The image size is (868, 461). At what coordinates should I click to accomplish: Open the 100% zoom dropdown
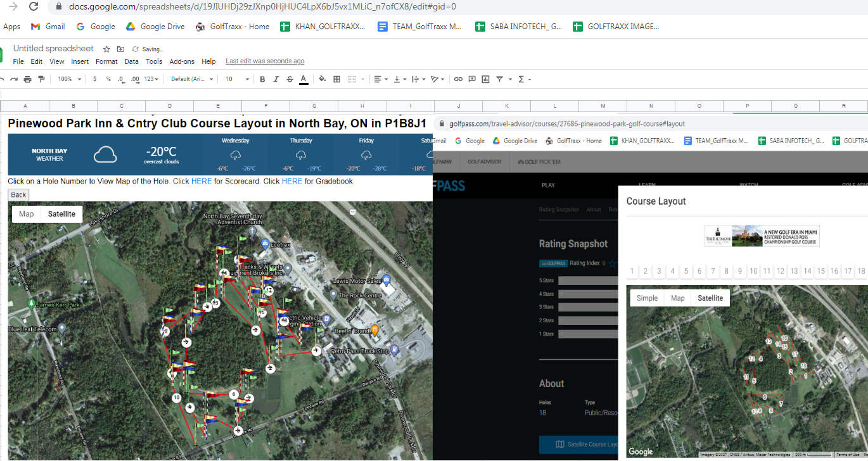(70, 79)
